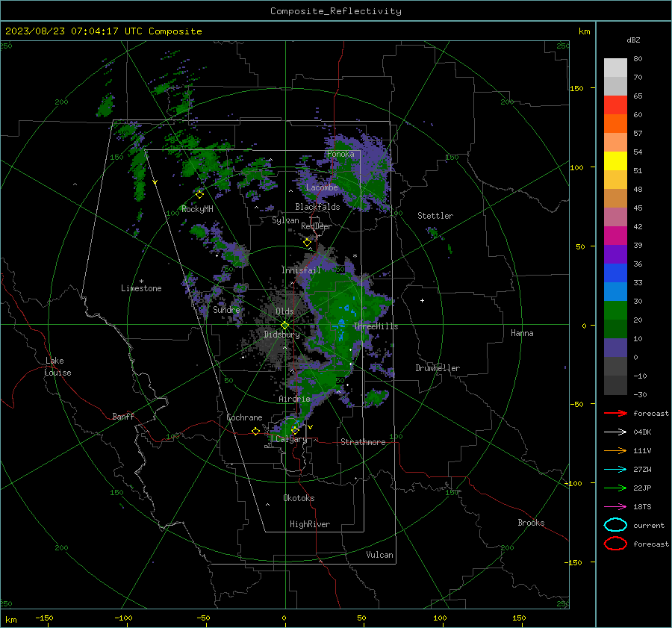Click the yellow diamond marker below Cochrane

coord(256,432)
